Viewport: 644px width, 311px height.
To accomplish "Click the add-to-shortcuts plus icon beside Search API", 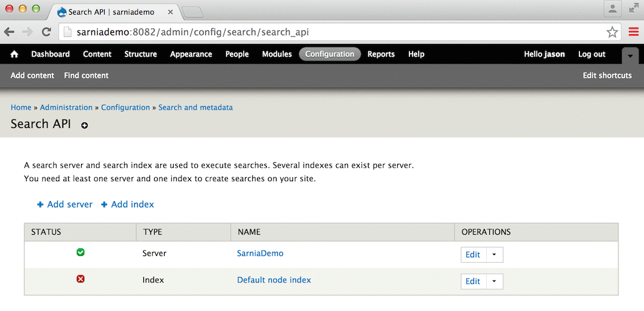I will pos(85,126).
